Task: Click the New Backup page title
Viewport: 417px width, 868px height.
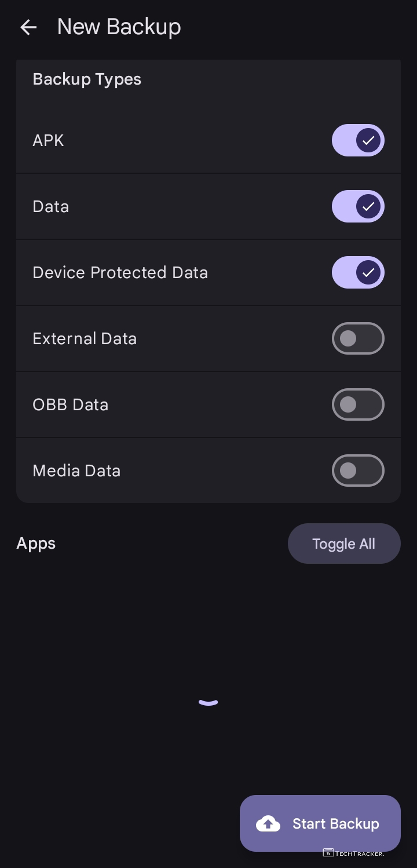Action: (119, 27)
